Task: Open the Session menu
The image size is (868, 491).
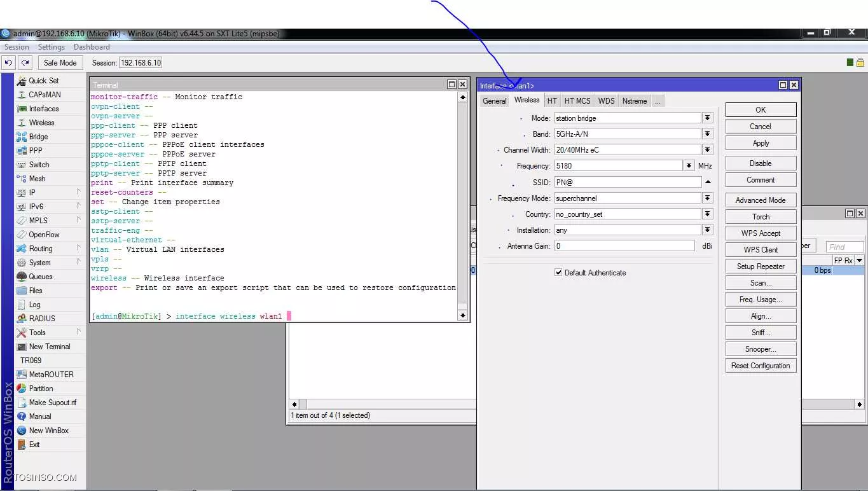Action: (x=17, y=47)
